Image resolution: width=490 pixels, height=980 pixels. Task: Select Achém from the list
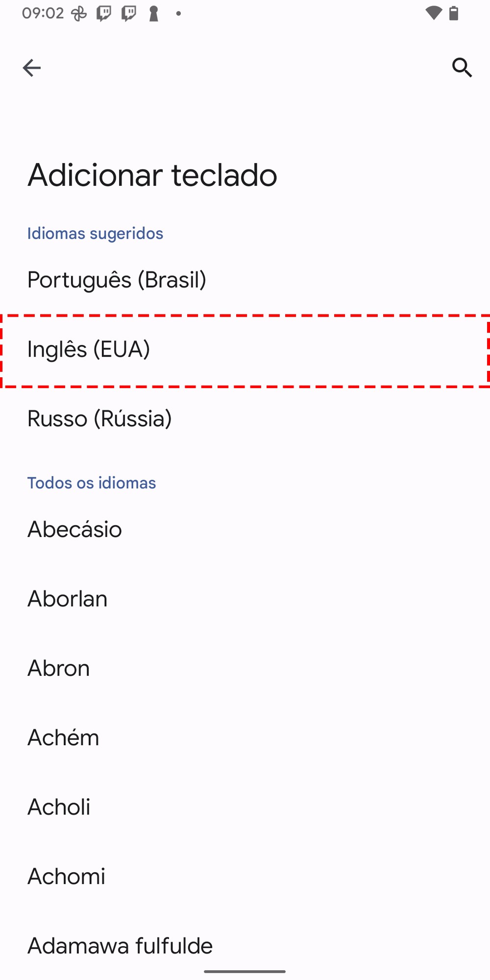(x=63, y=738)
